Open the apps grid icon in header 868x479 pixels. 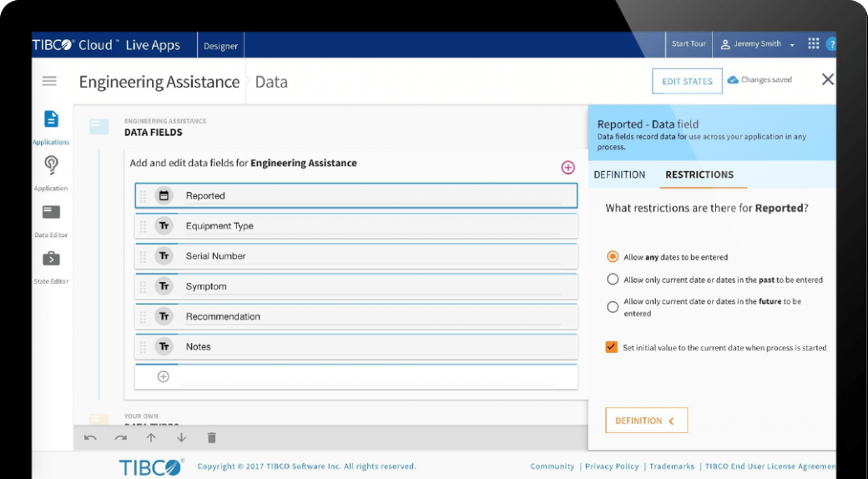point(813,43)
